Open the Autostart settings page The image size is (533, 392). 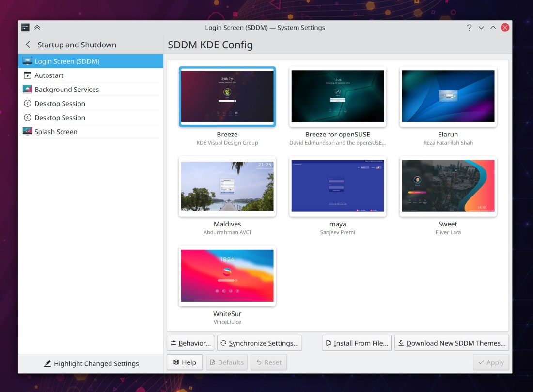tap(48, 75)
